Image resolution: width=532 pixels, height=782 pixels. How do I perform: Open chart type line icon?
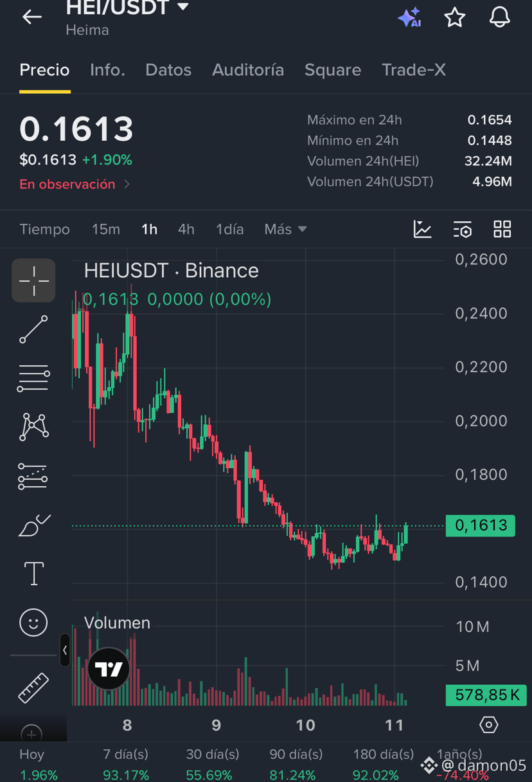click(x=422, y=229)
